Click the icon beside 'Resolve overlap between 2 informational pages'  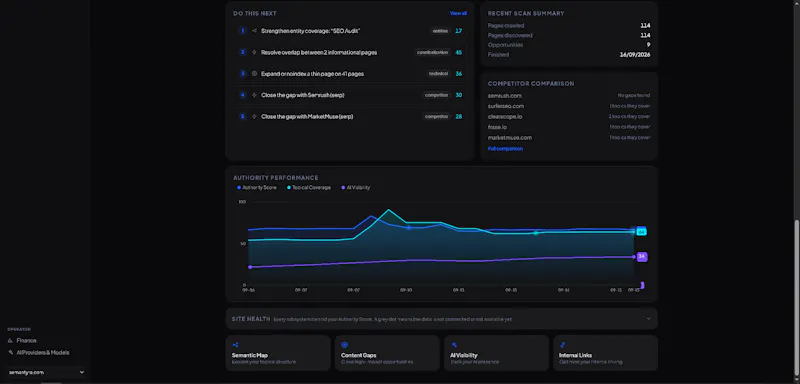pos(254,53)
